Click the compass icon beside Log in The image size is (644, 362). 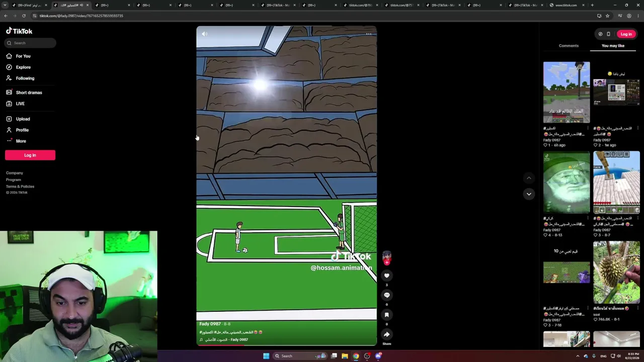point(600,34)
